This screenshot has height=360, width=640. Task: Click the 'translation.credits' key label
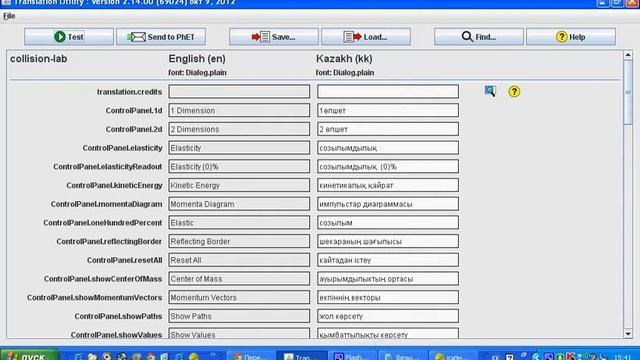[x=129, y=92]
